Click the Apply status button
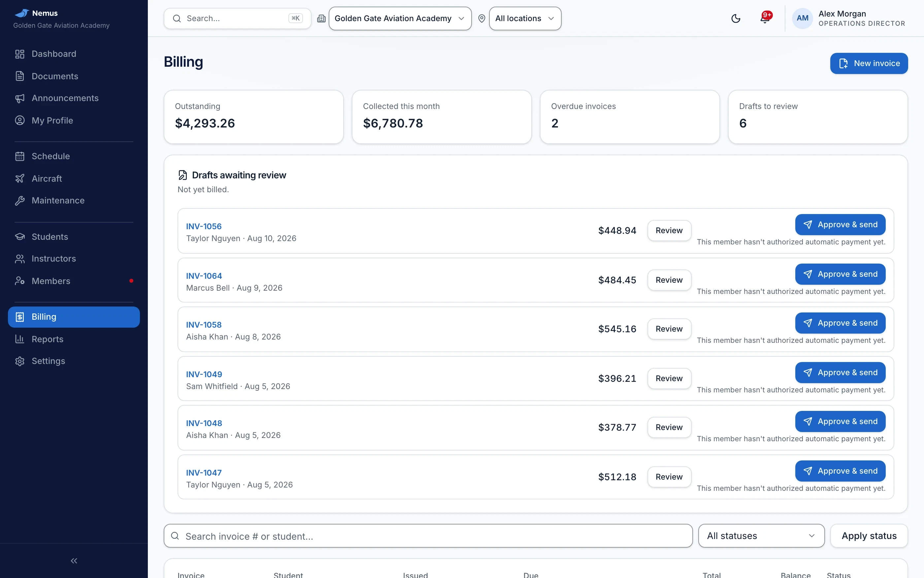This screenshot has height=578, width=924. 869,536
